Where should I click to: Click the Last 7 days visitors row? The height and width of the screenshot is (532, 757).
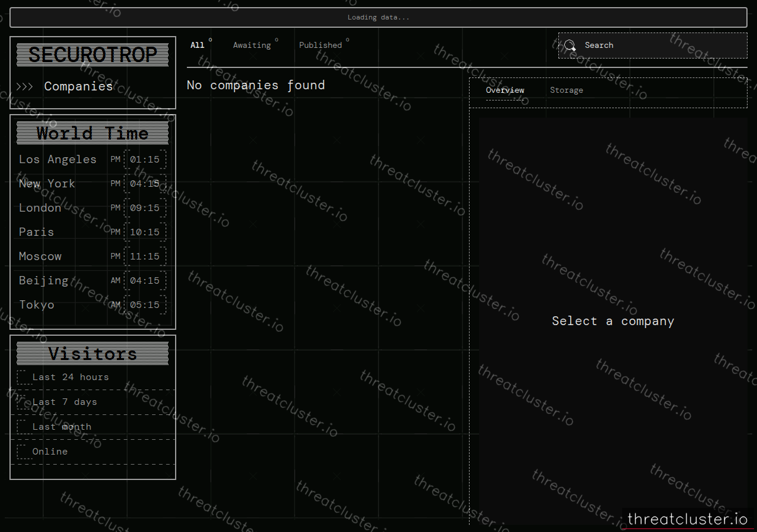point(93,402)
